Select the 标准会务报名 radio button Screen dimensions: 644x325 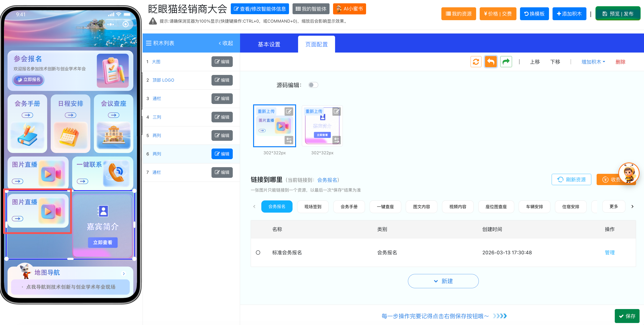coord(258,253)
